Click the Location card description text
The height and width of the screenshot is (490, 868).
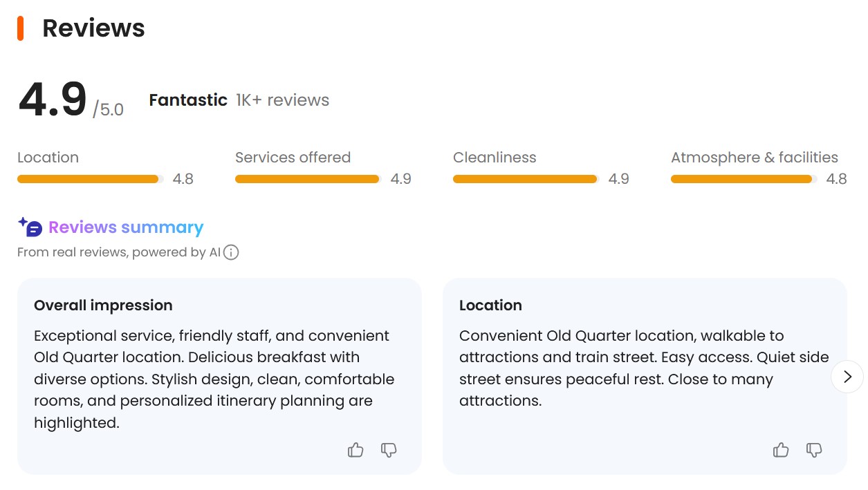tap(634, 368)
